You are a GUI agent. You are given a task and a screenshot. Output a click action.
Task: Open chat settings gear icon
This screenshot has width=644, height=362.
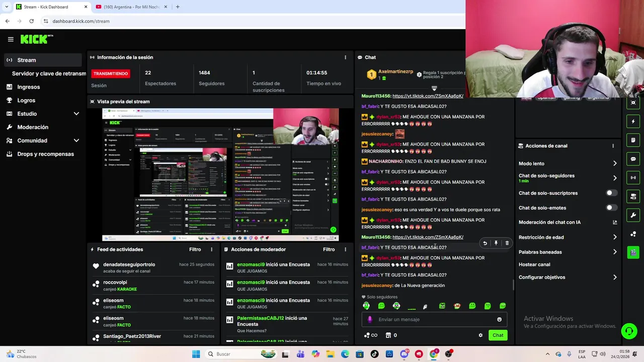pos(480,335)
